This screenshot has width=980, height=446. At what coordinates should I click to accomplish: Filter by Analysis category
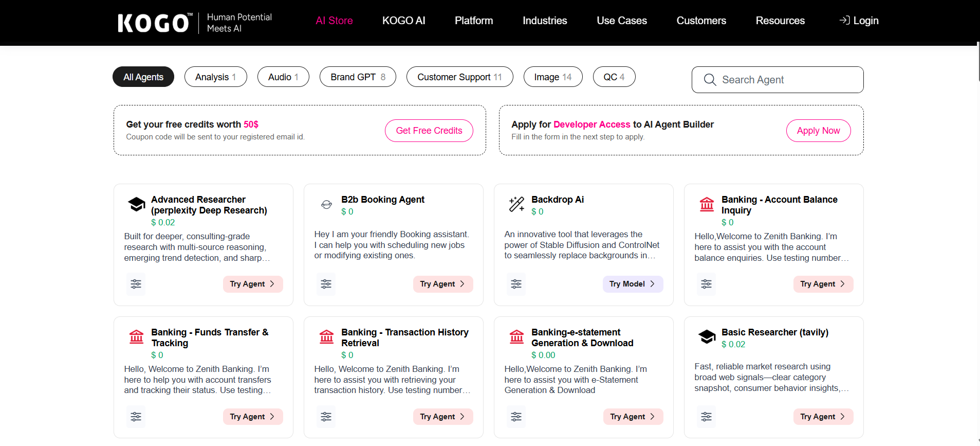(x=216, y=77)
